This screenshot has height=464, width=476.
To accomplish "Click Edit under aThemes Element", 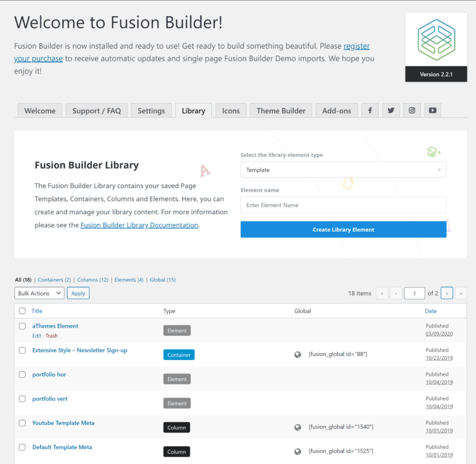I will (37, 336).
